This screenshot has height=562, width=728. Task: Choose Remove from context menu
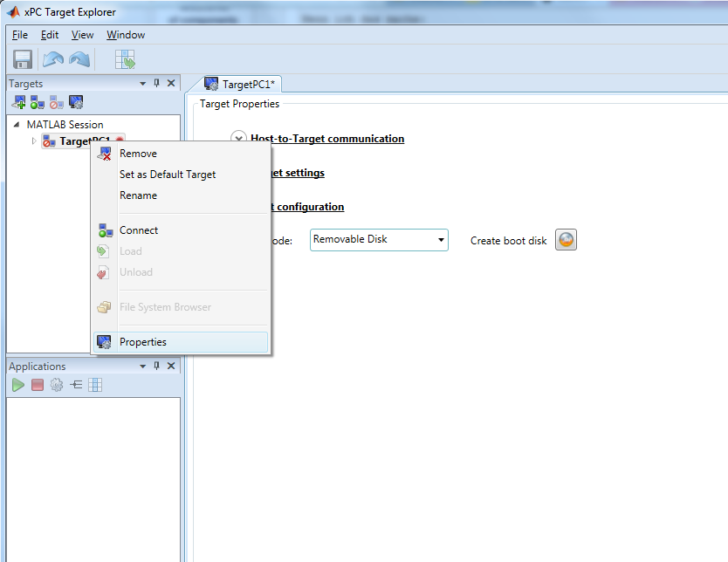coord(181,154)
